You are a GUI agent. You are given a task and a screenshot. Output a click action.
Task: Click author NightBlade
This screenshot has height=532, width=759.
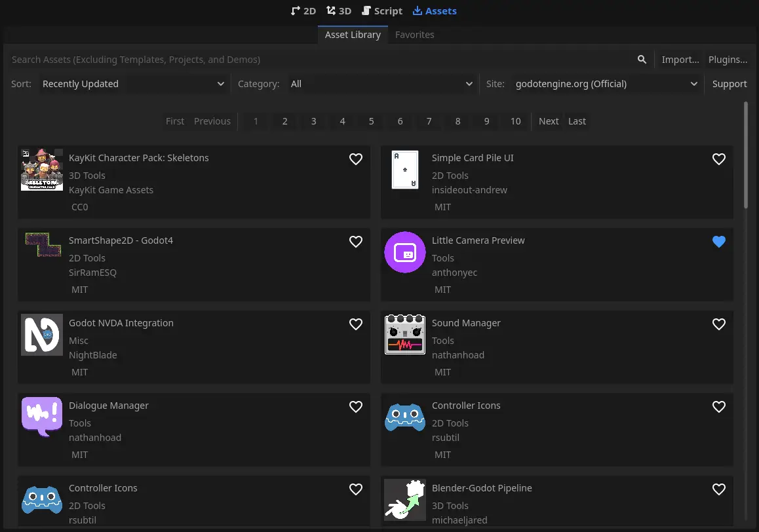(x=93, y=355)
